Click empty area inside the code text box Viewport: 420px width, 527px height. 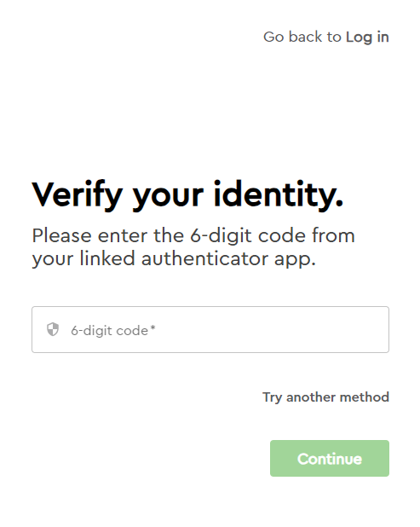point(268,329)
